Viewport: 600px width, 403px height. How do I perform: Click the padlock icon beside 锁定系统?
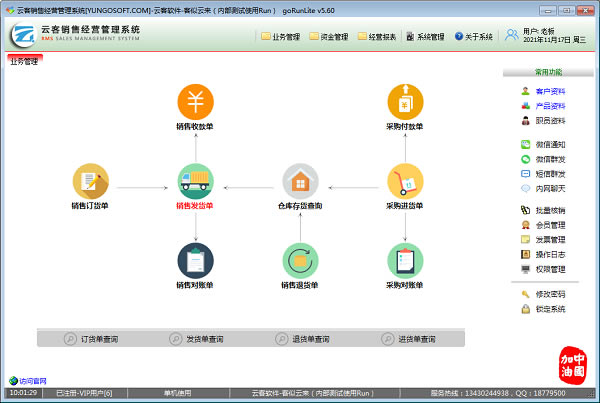526,309
